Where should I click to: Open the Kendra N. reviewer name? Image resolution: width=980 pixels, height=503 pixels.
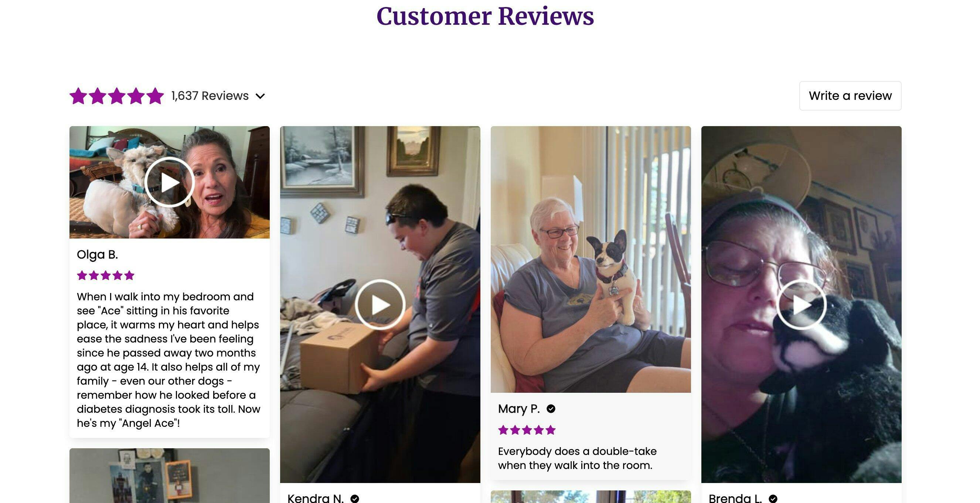pyautogui.click(x=315, y=498)
